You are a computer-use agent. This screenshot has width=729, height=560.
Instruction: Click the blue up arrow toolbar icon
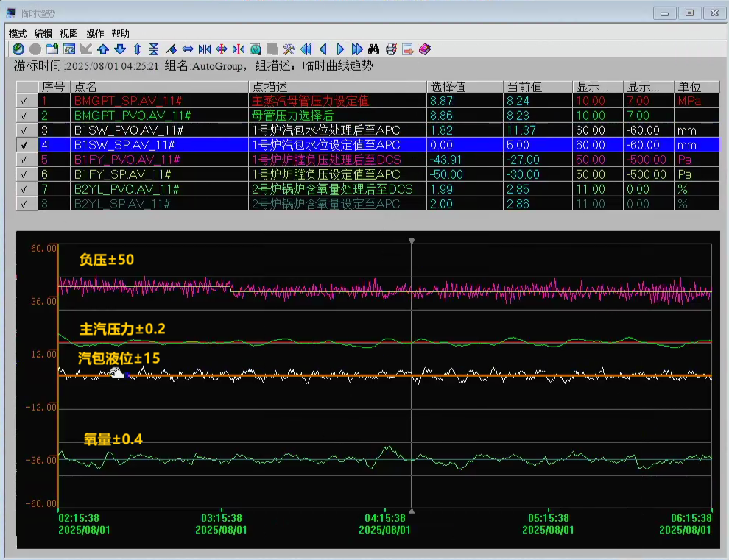tap(103, 49)
